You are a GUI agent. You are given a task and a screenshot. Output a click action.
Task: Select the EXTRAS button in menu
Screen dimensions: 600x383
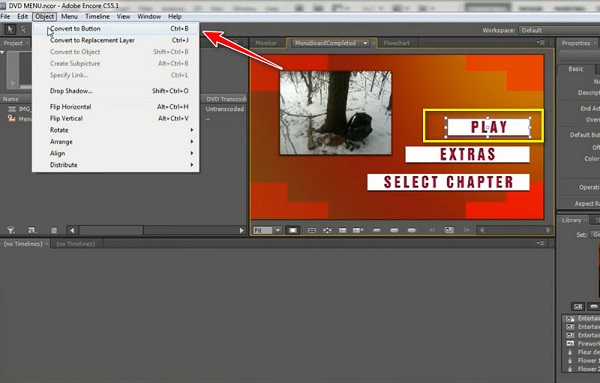click(x=467, y=155)
